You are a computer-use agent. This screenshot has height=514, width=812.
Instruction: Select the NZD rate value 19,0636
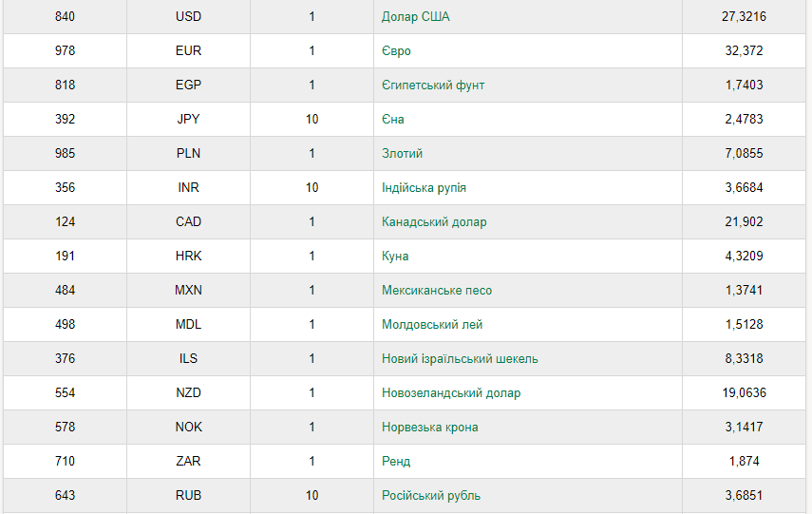pyautogui.click(x=744, y=392)
